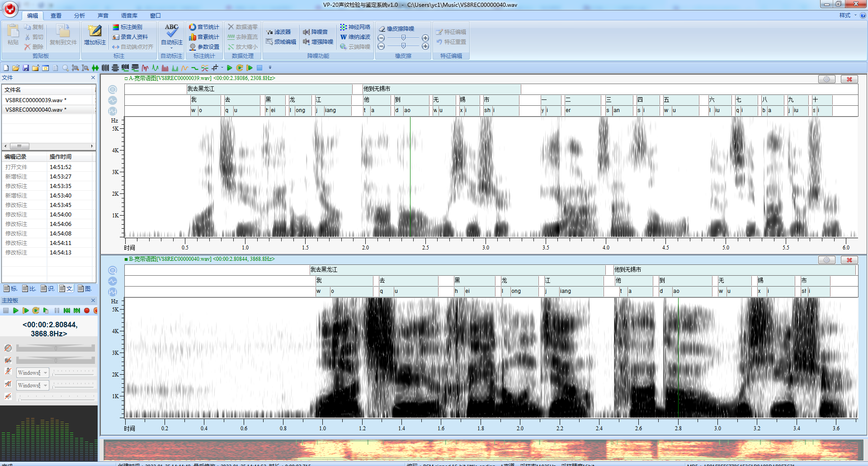Open the second Windows device dropdown
The width and height of the screenshot is (868, 466).
pyautogui.click(x=46, y=386)
